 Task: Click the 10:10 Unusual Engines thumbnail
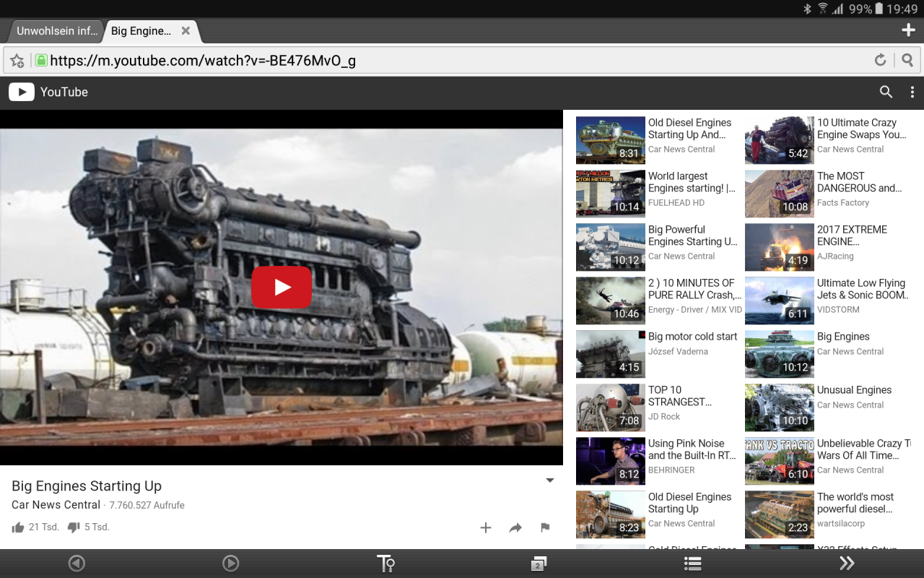tap(779, 407)
